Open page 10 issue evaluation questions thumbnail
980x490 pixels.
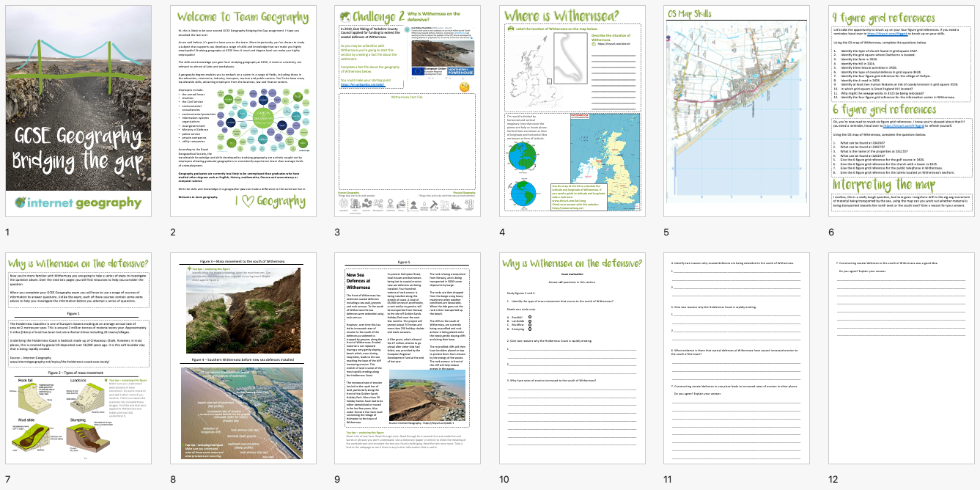click(573, 359)
